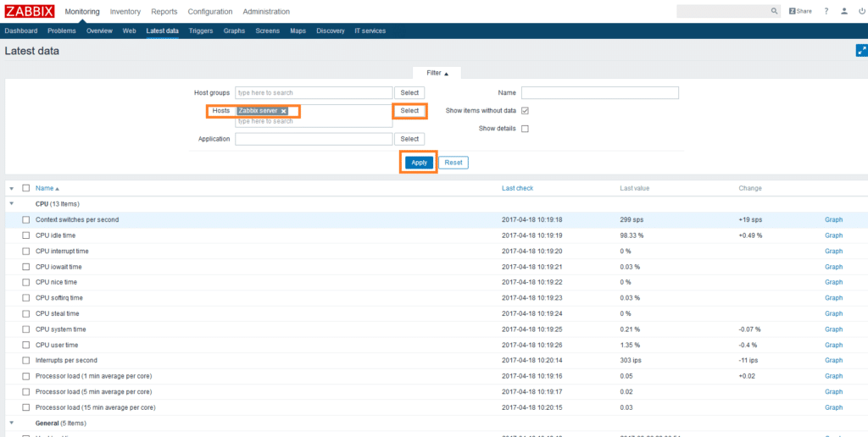Remove Zabbix server host tag

point(284,111)
